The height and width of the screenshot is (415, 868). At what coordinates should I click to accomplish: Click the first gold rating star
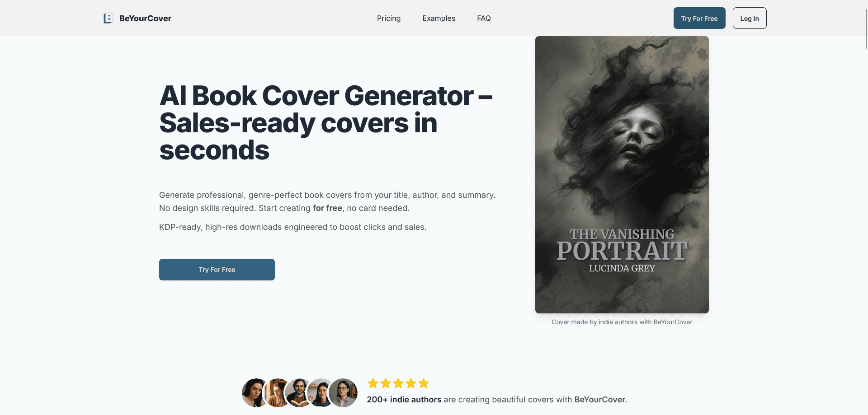373,383
